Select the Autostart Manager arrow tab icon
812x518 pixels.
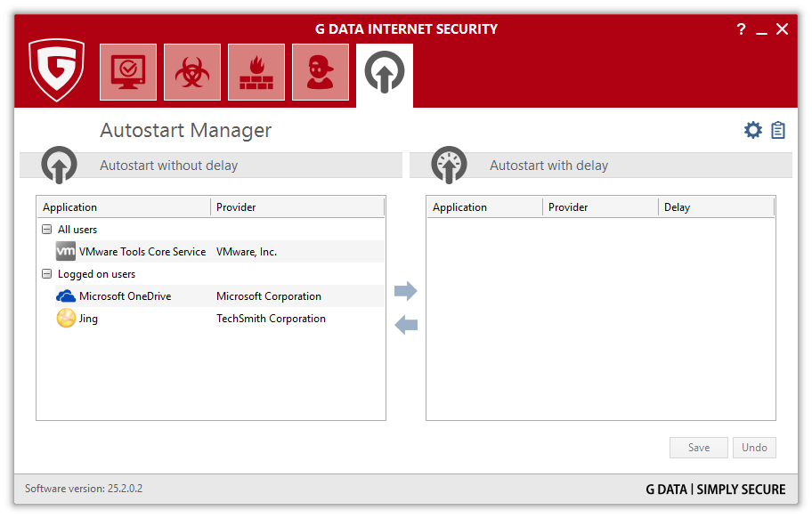(x=385, y=72)
